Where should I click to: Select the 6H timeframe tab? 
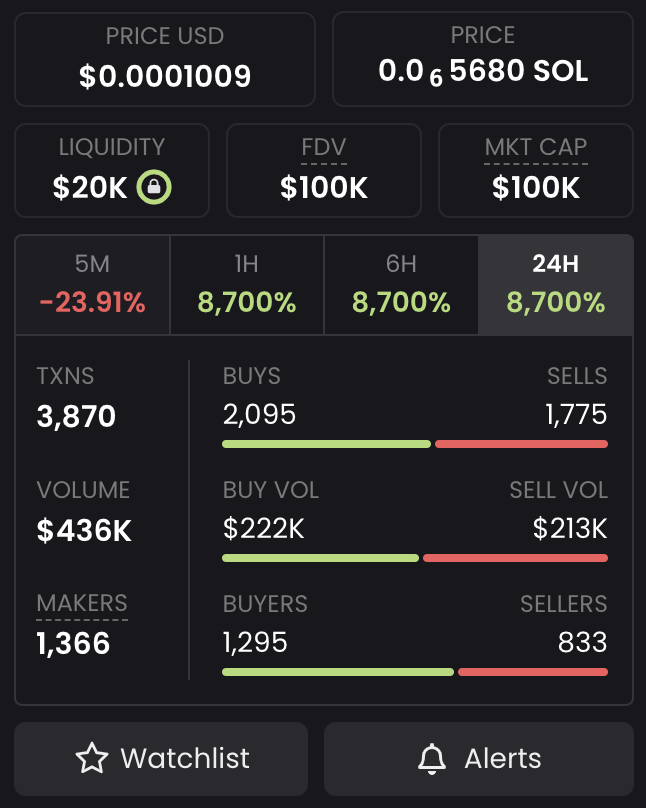pos(401,285)
